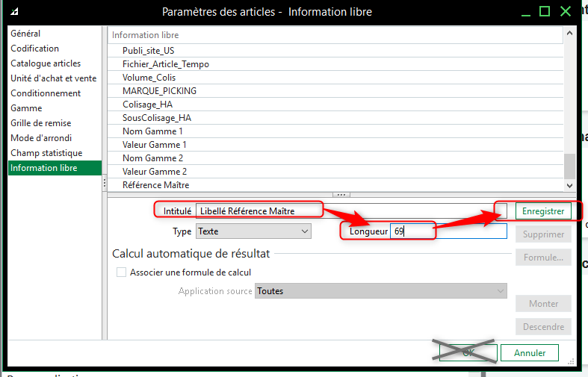Select the Nom Gamme 1 row
Screen dimensions: 588x377
[335, 131]
